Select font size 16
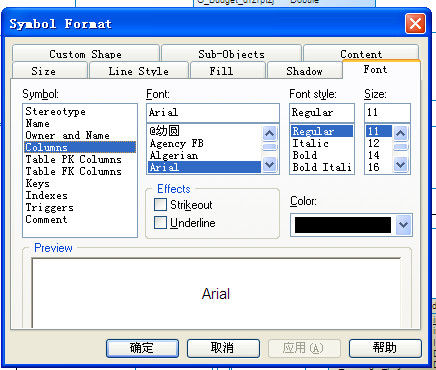This screenshot has height=370, width=436. 379,167
